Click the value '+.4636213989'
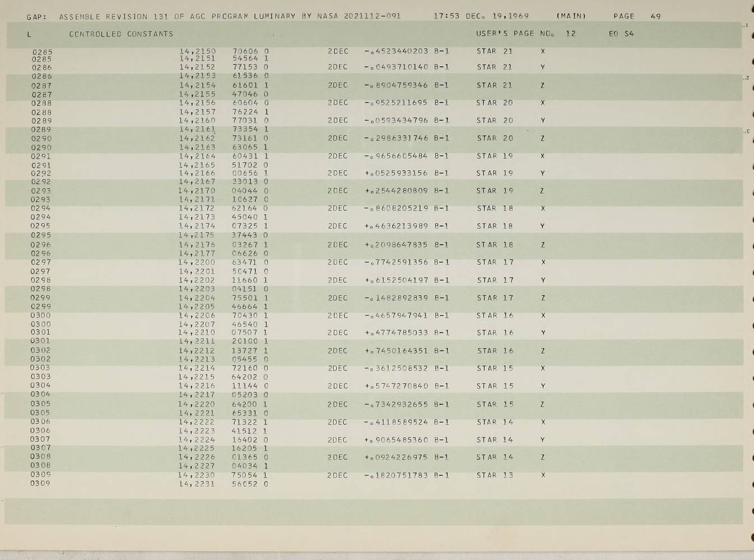754x560 pixels. click(x=396, y=226)
